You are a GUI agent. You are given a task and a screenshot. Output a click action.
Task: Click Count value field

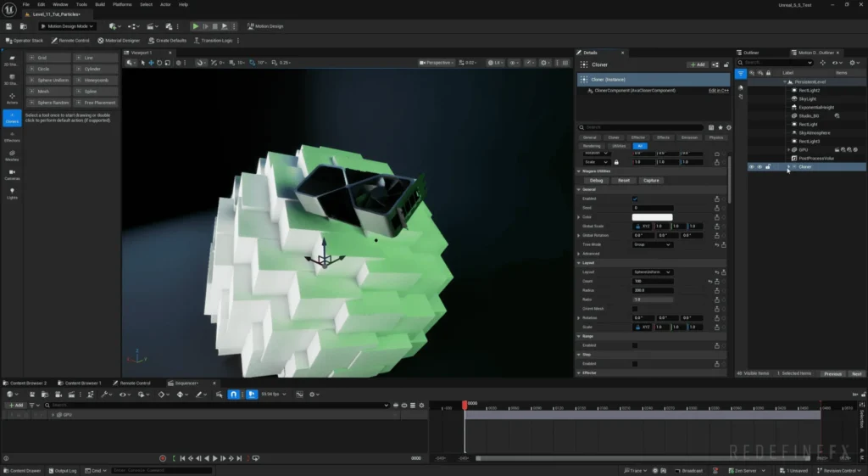tap(653, 281)
